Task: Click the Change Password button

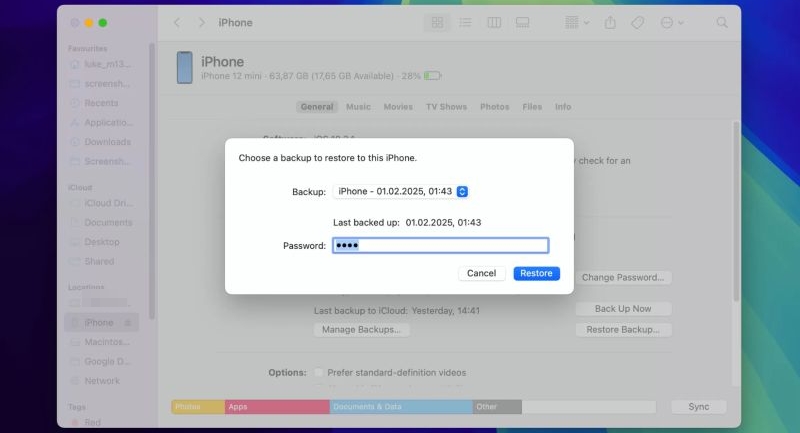Action: 623,277
